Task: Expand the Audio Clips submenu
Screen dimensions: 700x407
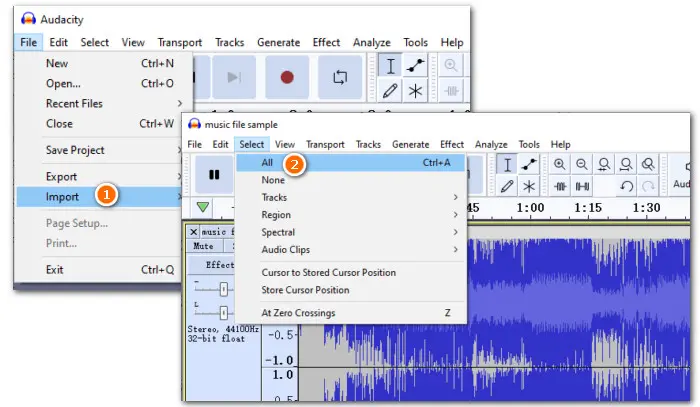Action: coord(351,249)
